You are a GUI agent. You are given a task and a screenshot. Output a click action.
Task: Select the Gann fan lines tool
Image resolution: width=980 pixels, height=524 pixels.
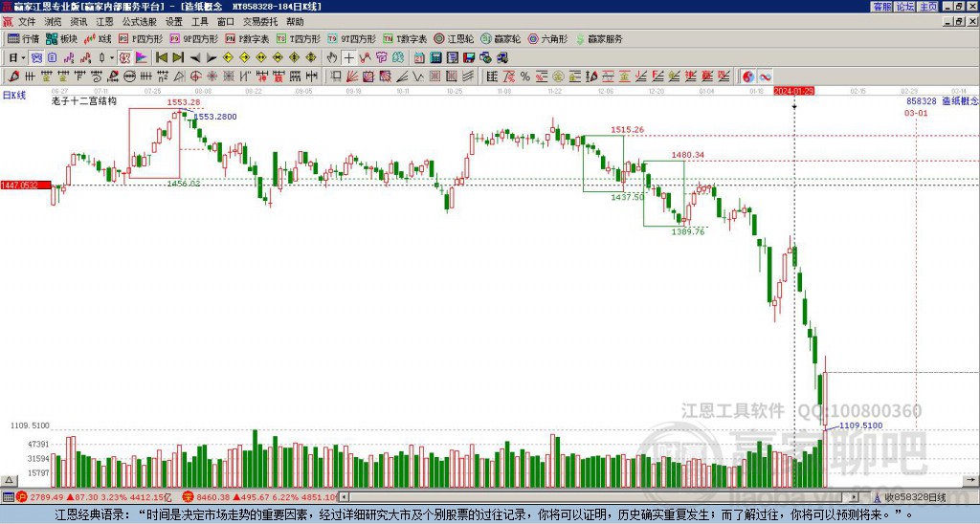[x=352, y=76]
